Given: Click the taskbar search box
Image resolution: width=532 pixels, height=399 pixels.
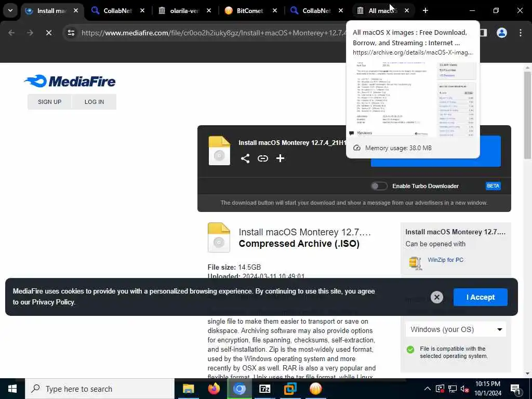Looking at the screenshot, I should click(100, 389).
